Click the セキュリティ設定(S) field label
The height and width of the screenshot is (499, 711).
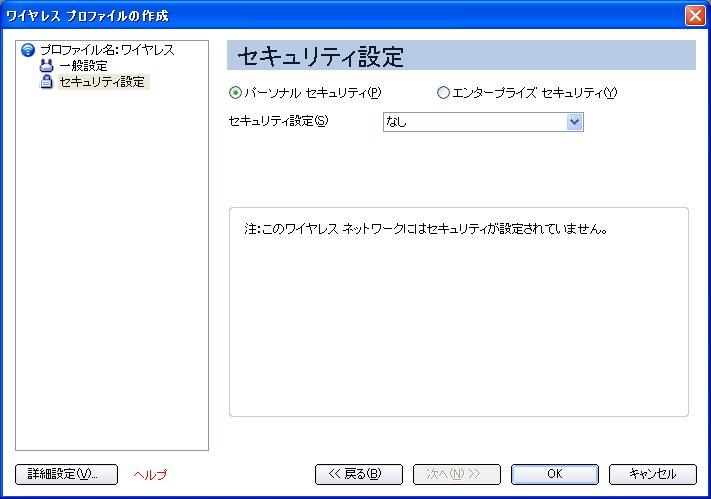tap(278, 121)
